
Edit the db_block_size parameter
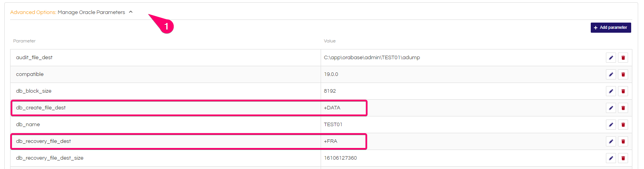coord(611,91)
